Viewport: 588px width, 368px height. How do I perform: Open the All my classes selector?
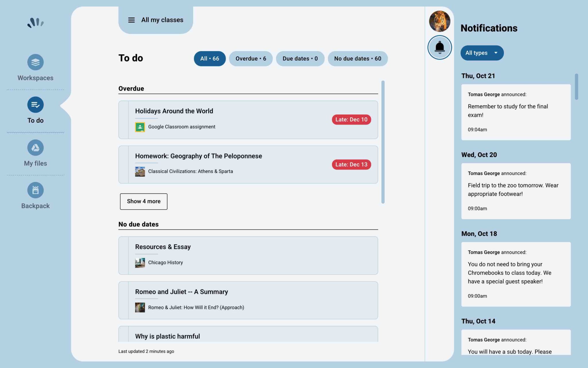[x=162, y=20]
